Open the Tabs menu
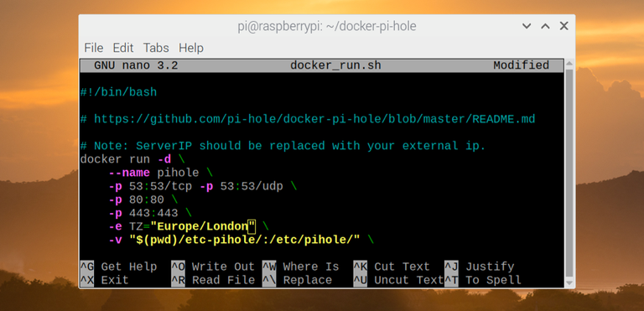This screenshot has width=644, height=311. 156,48
